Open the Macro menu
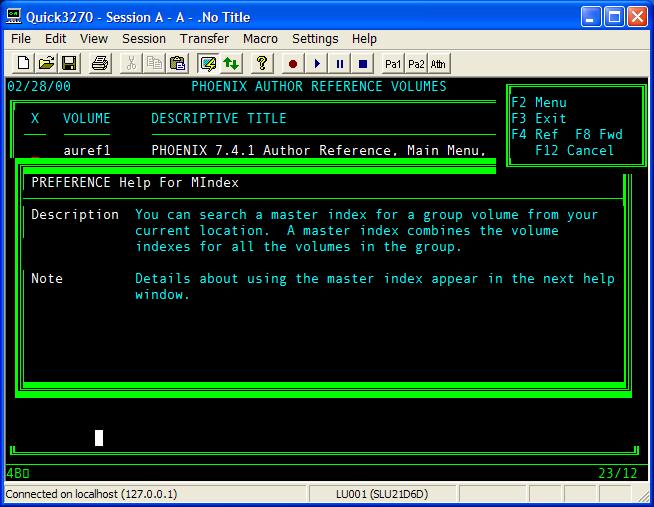The height and width of the screenshot is (507, 654). 260,39
